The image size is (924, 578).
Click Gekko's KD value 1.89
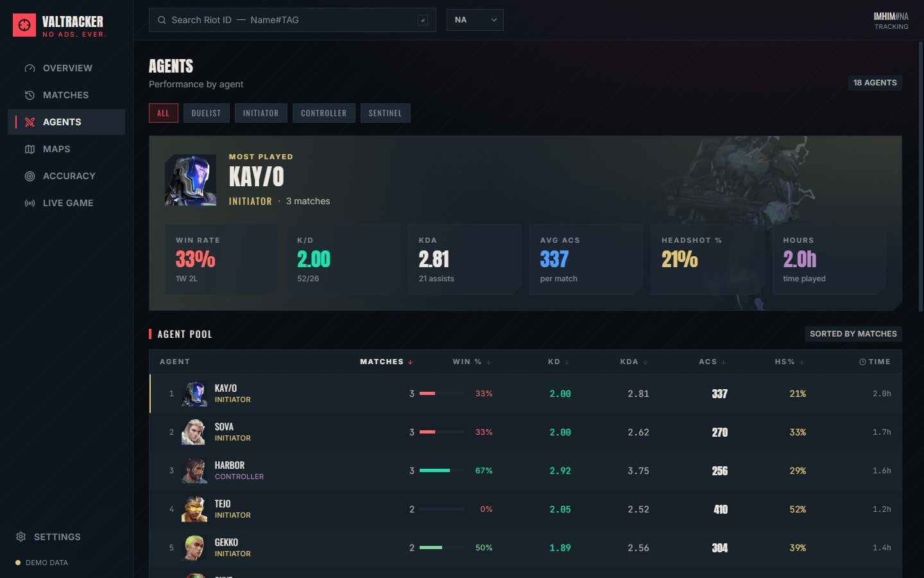pyautogui.click(x=560, y=548)
